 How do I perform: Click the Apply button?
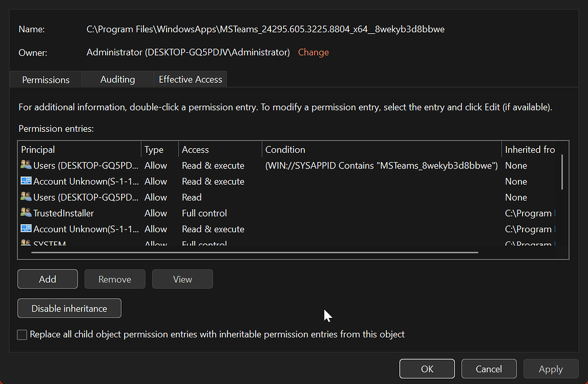[551, 368]
